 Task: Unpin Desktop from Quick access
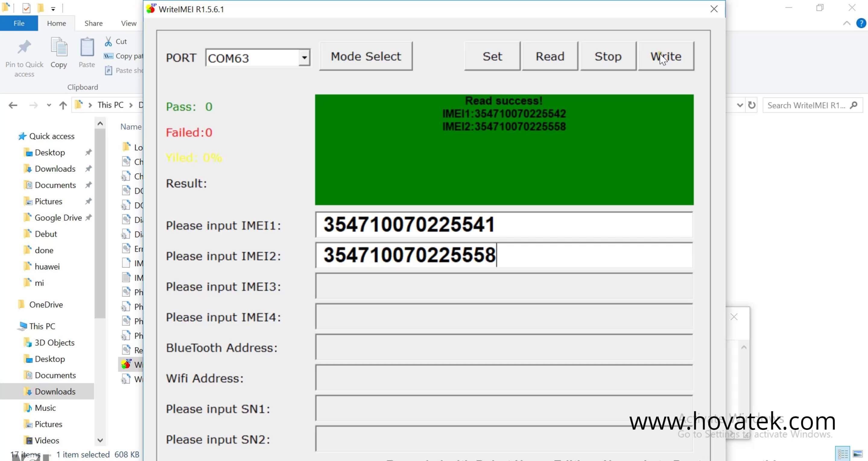point(89,152)
